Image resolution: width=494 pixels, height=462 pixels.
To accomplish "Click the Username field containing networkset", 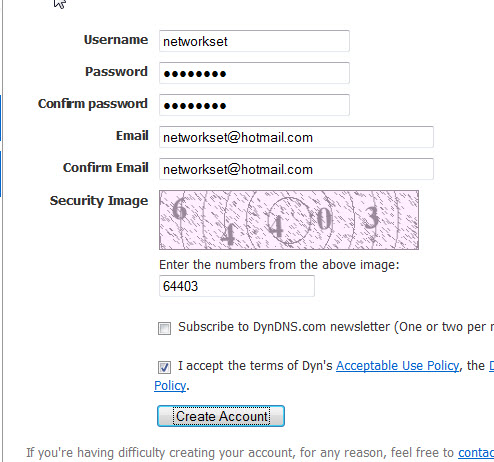I will tap(254, 41).
